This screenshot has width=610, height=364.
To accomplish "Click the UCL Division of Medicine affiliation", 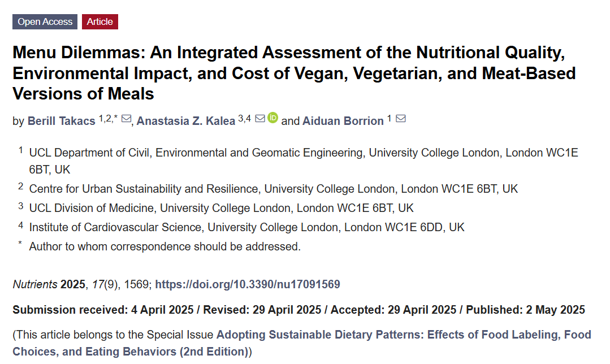I will [x=222, y=208].
